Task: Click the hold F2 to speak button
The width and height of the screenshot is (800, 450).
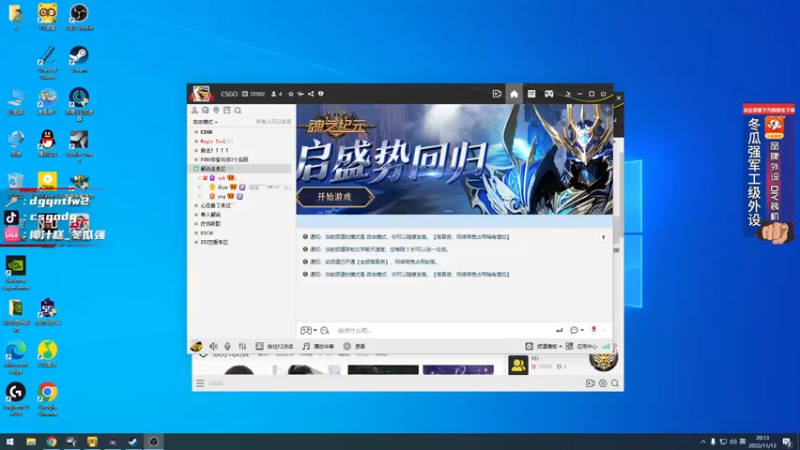Action: coord(274,346)
